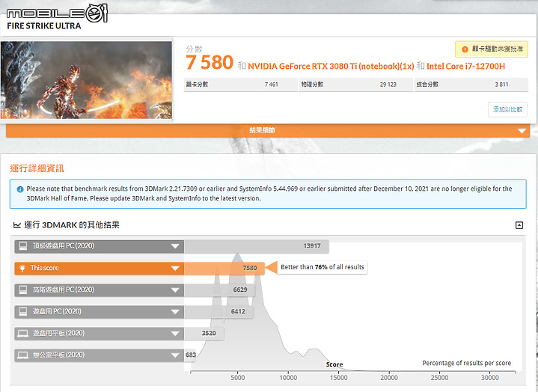This screenshot has height=392, width=538.
Task: Click desktop PC icon in 頂級遊戲用 PC row
Action: [x=23, y=246]
